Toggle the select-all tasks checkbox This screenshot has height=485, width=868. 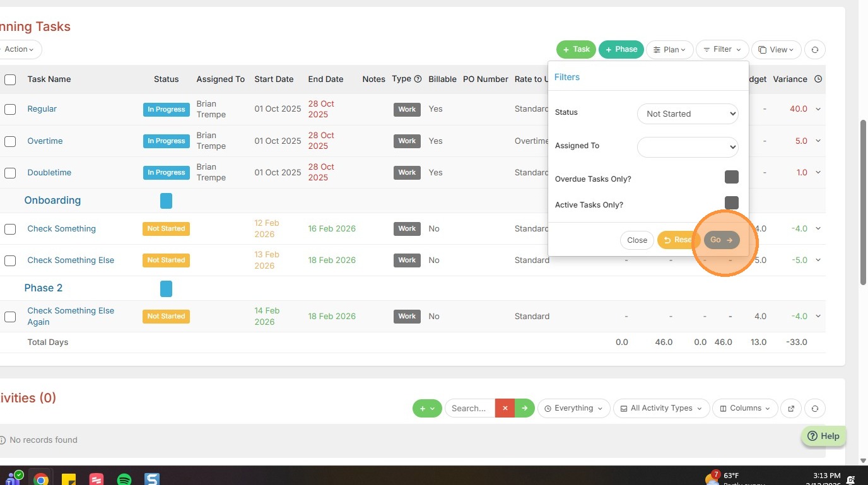point(10,79)
